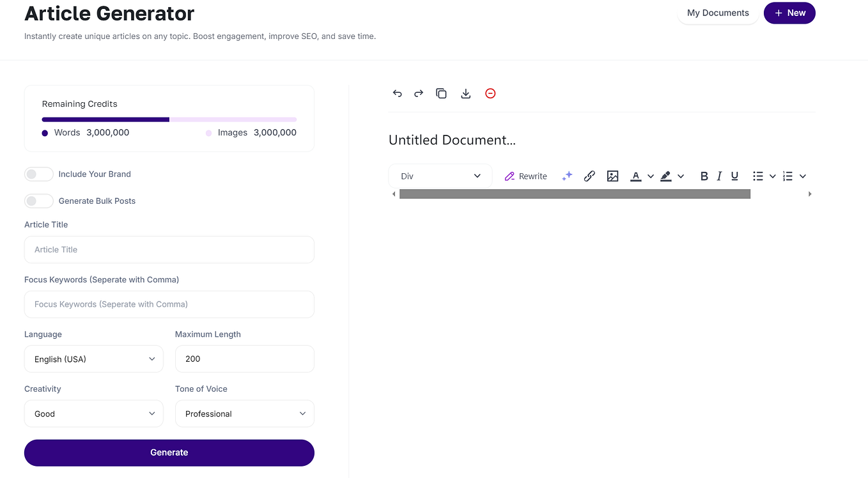
Task: Undo the last edit in the editor
Action: (x=397, y=93)
